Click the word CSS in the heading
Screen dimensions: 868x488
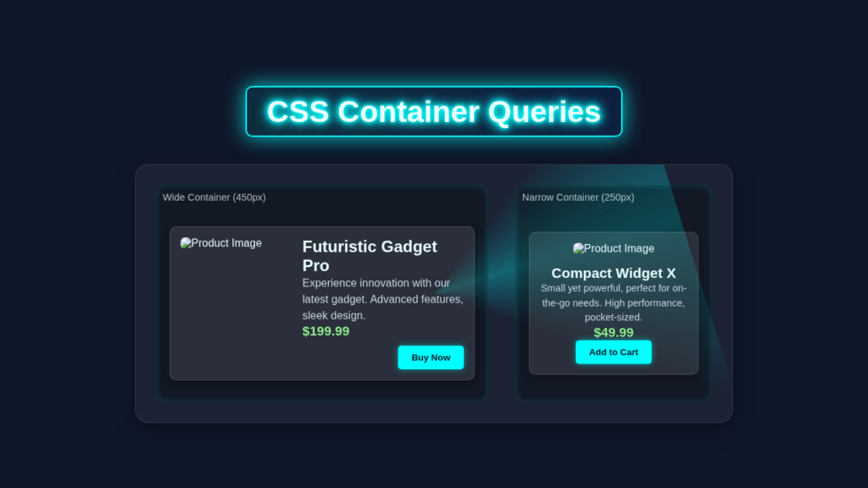(298, 112)
